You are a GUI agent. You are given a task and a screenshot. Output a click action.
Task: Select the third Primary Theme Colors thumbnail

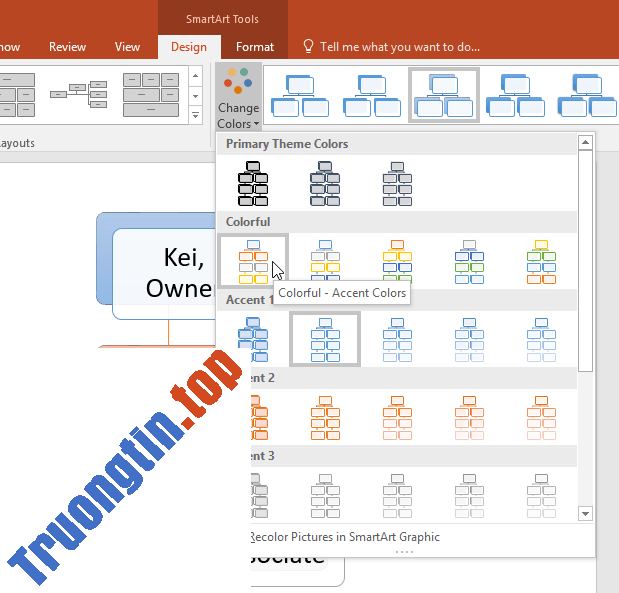tap(397, 183)
